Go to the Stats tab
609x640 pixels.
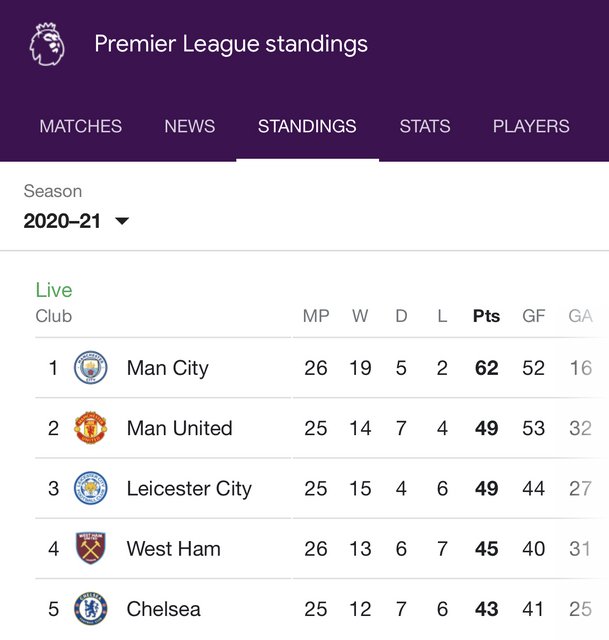tap(425, 127)
